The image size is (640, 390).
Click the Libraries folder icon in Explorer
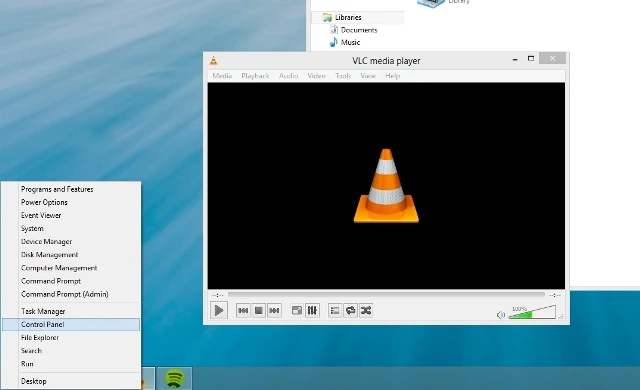(x=327, y=18)
